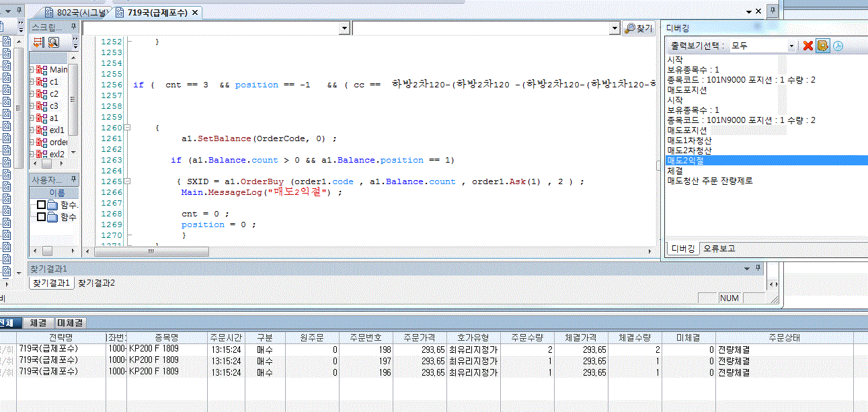Pin the 디버깅 panel with its pushpin icon
Screen dimensions: 868x412
tap(773, 11)
